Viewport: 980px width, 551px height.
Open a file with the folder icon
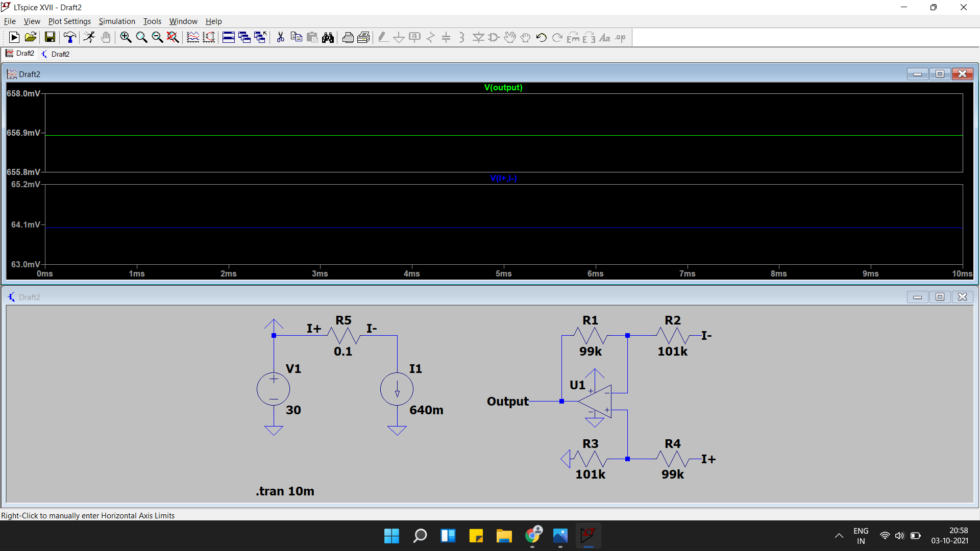click(x=31, y=37)
